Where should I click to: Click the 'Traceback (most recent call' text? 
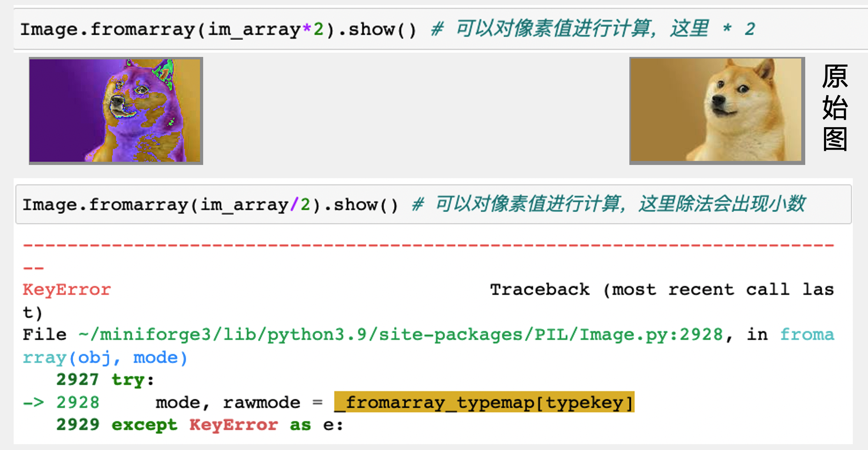point(639,290)
